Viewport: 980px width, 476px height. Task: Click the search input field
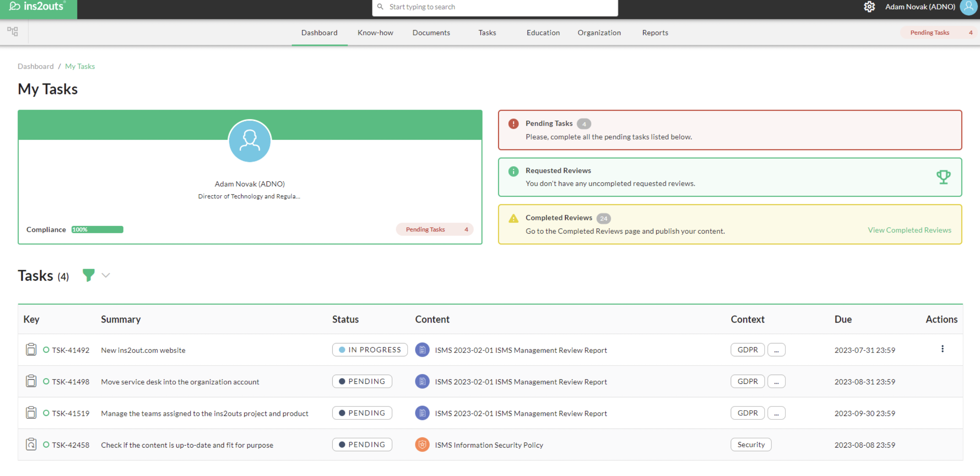click(494, 7)
